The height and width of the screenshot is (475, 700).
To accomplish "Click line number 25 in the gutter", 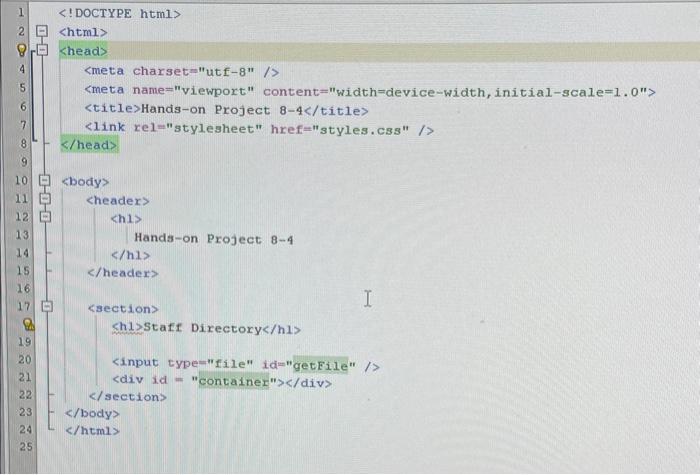I will (x=26, y=446).
